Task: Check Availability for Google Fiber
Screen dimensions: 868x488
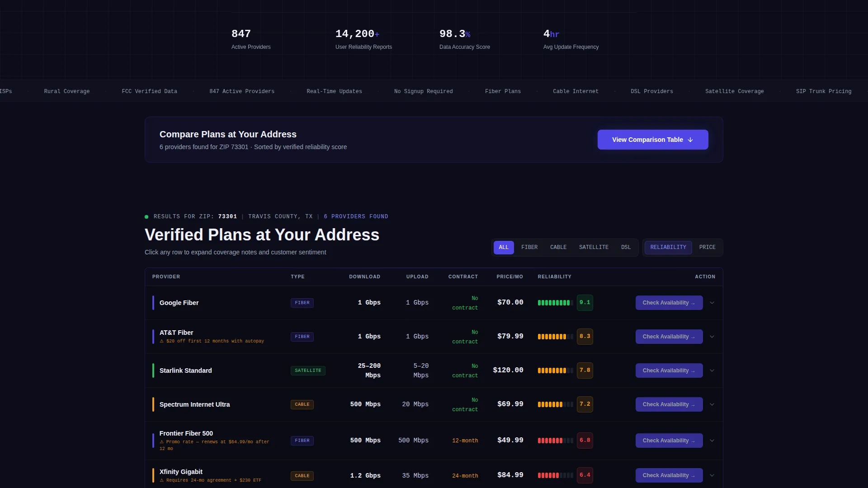Action: coord(669,303)
